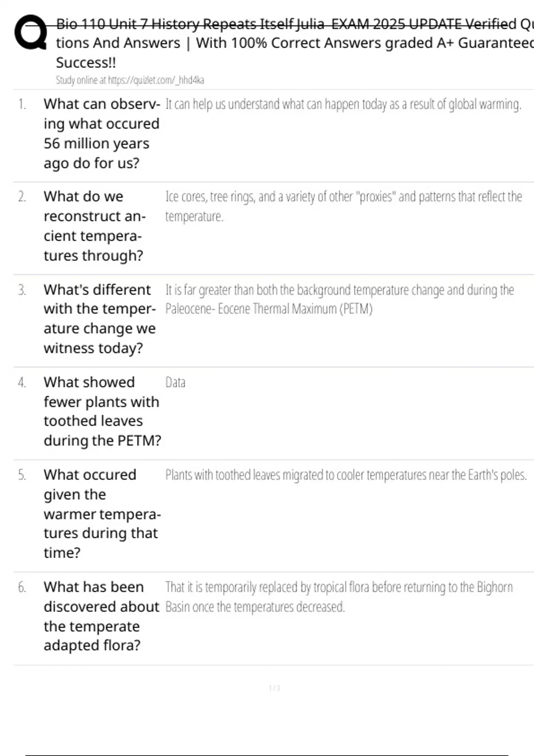This screenshot has width=534, height=756.
Task: Select the answer mentioning global warming
Action: click(343, 104)
